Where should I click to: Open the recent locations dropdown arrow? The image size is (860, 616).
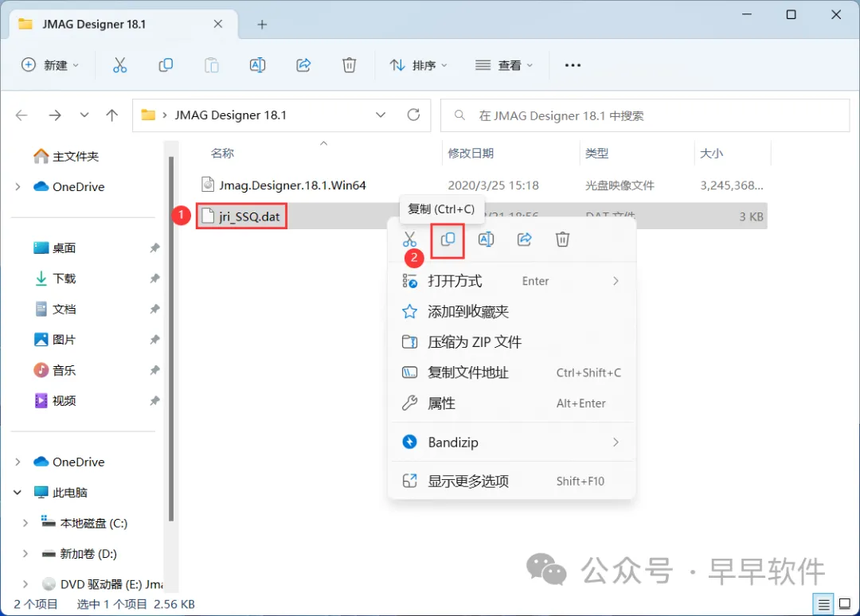(x=84, y=115)
